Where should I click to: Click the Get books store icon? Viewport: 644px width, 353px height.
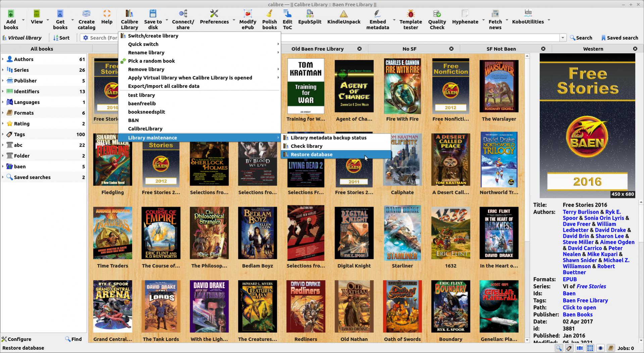[x=60, y=14]
